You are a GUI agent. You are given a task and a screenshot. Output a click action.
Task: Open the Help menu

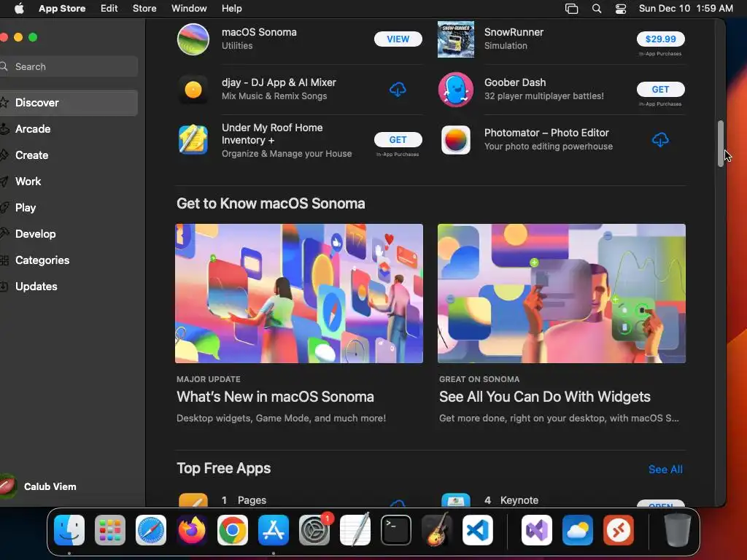[x=231, y=9]
